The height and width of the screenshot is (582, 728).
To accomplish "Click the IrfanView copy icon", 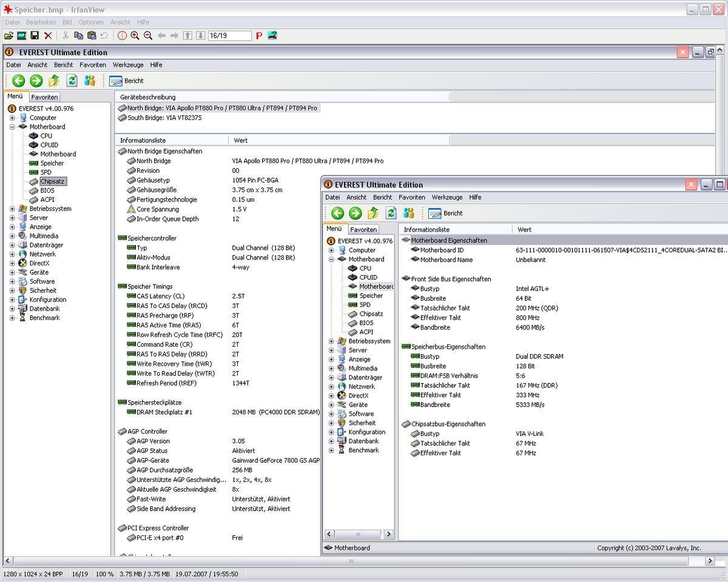I will tap(78, 36).
